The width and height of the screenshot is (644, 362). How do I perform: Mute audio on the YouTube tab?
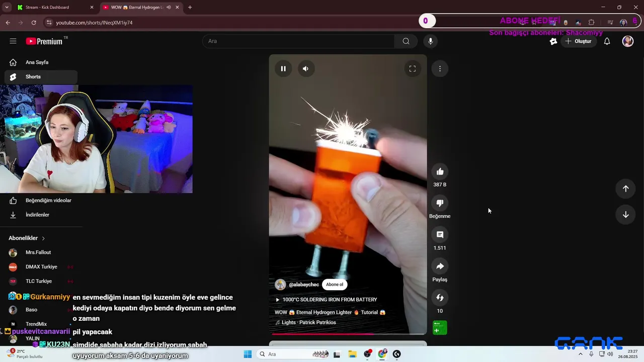(x=169, y=8)
